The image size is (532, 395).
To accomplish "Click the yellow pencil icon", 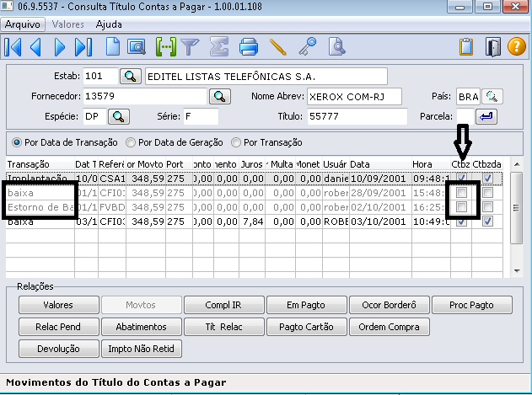I will [278, 47].
